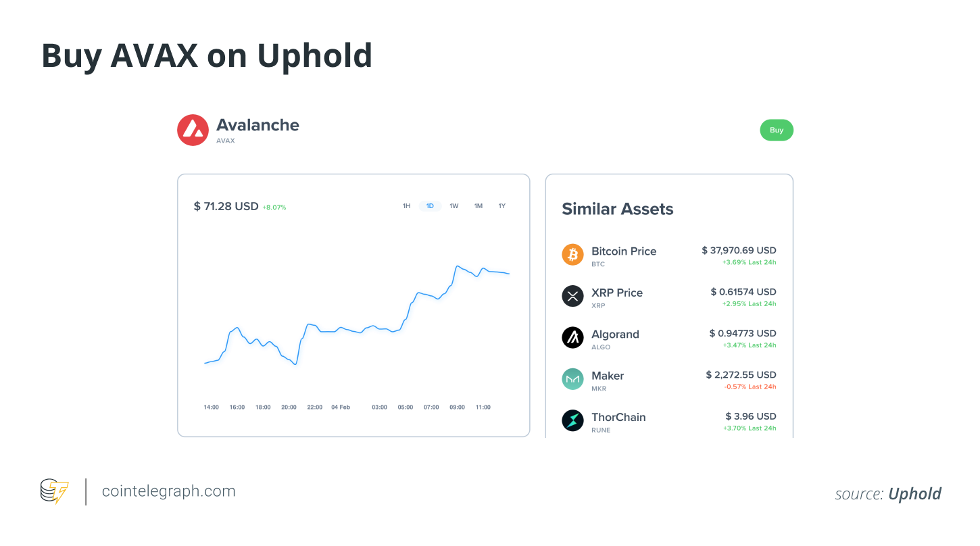The width and height of the screenshot is (980, 546).
Task: Switch chart to 1Y range
Action: (501, 206)
